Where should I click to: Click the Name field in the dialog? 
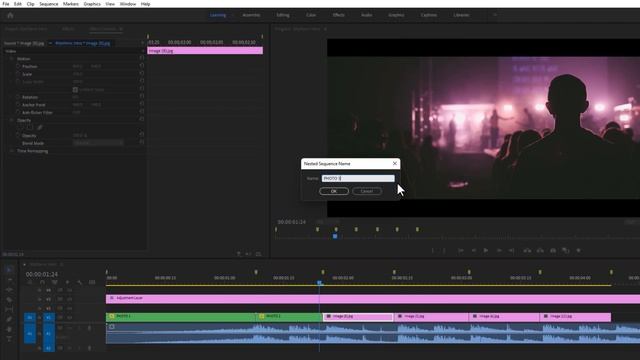(x=358, y=178)
